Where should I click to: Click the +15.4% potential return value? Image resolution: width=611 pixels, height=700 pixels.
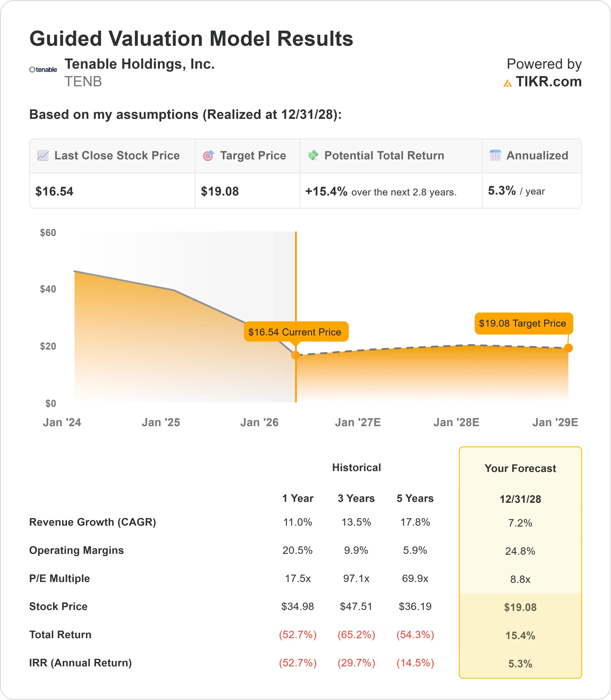click(326, 191)
